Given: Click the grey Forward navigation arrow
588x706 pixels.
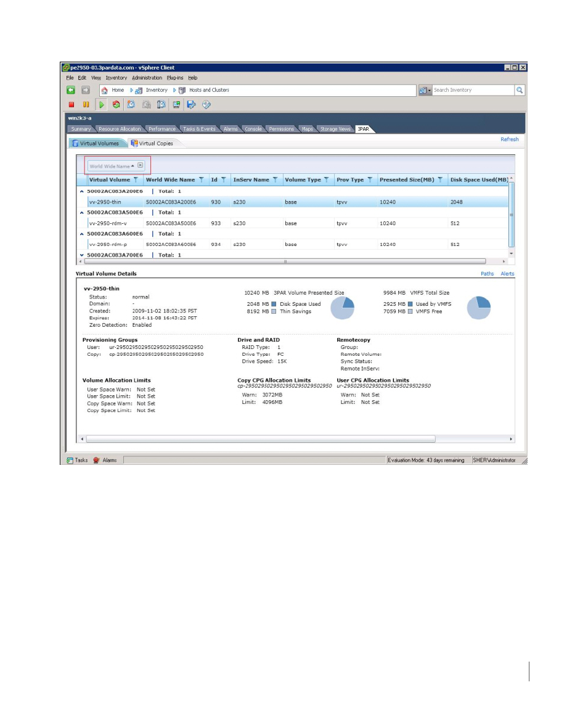Looking at the screenshot, I should point(86,90).
